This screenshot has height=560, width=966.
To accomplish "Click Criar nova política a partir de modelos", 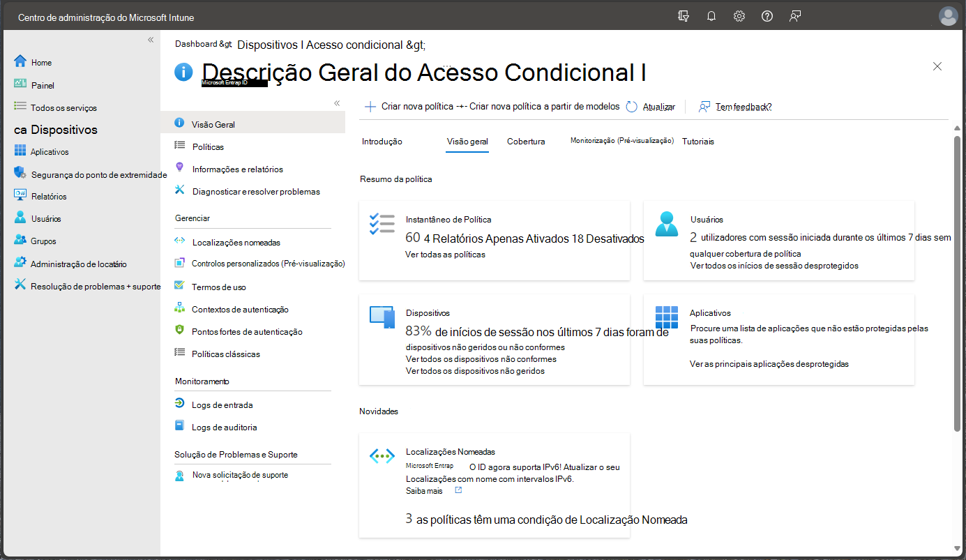I will click(x=545, y=107).
